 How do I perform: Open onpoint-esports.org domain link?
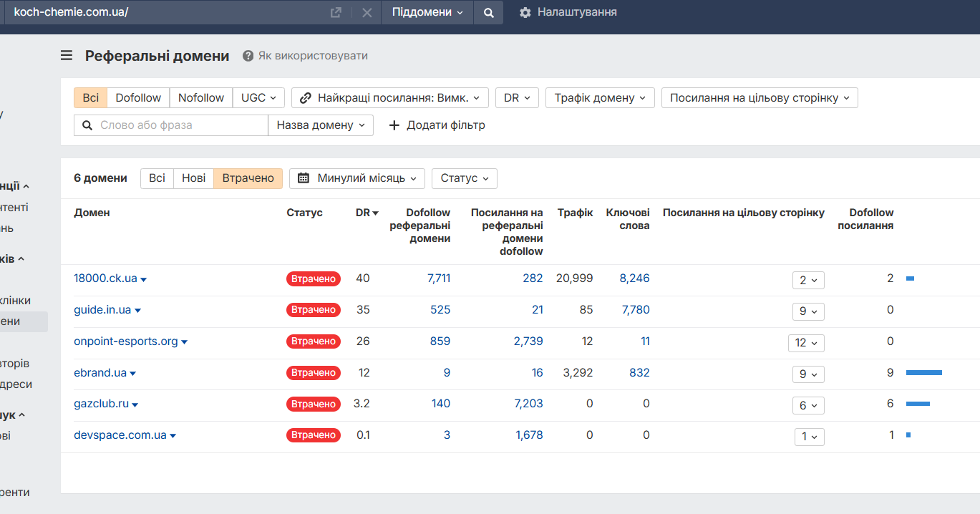(x=125, y=341)
